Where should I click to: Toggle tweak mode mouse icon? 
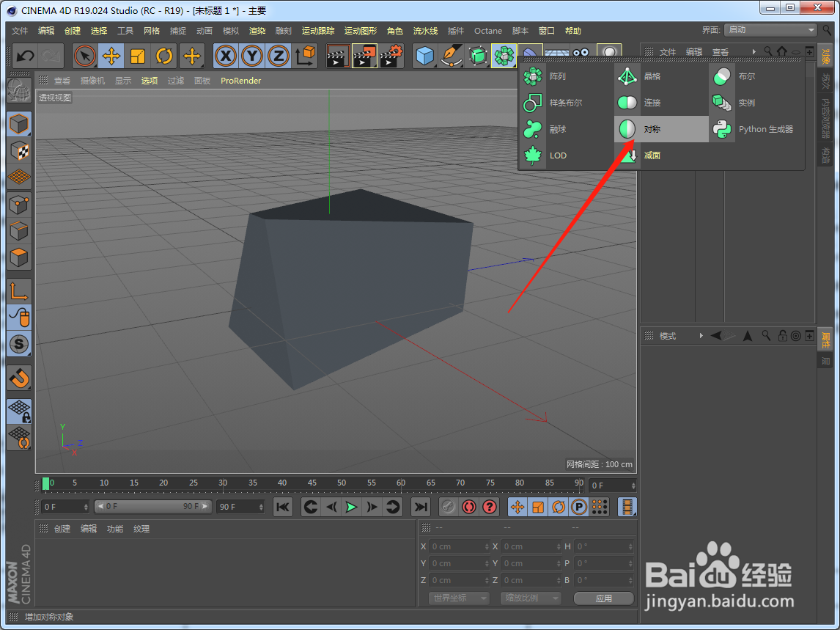(x=19, y=318)
